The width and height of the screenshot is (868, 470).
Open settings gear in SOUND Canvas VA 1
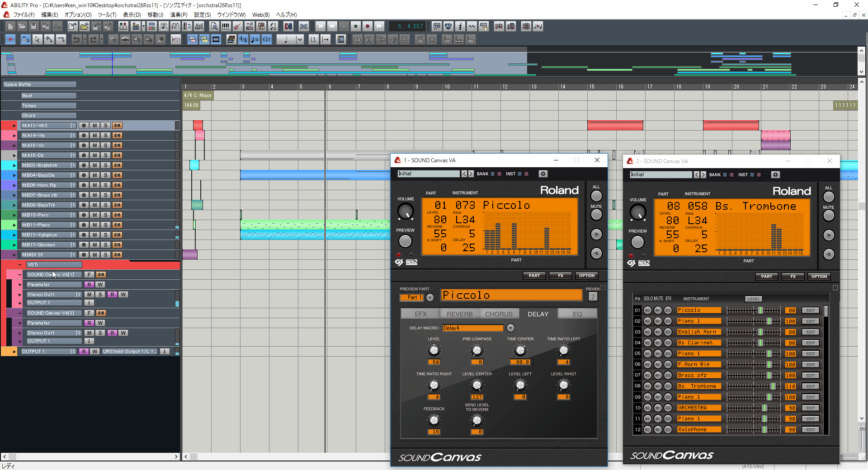tap(543, 174)
